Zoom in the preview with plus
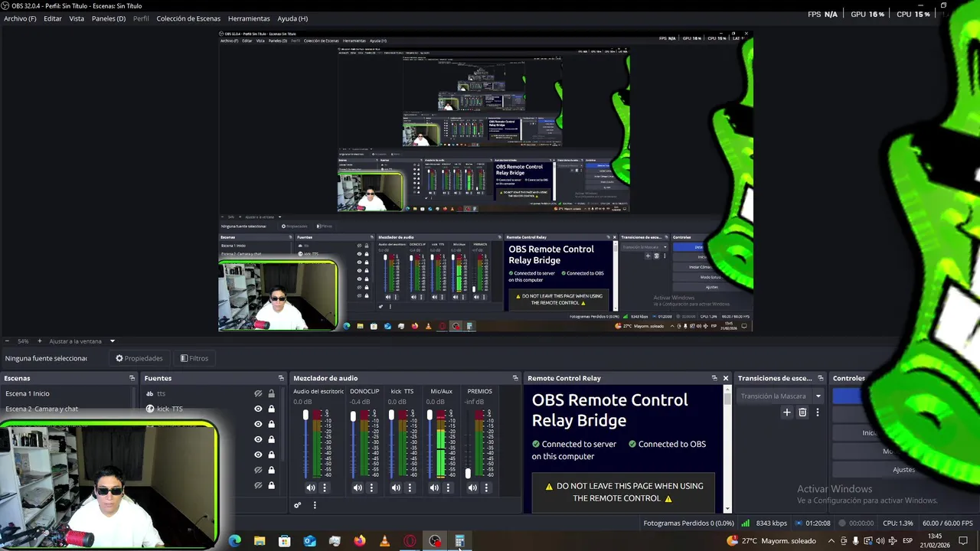 pyautogui.click(x=39, y=341)
